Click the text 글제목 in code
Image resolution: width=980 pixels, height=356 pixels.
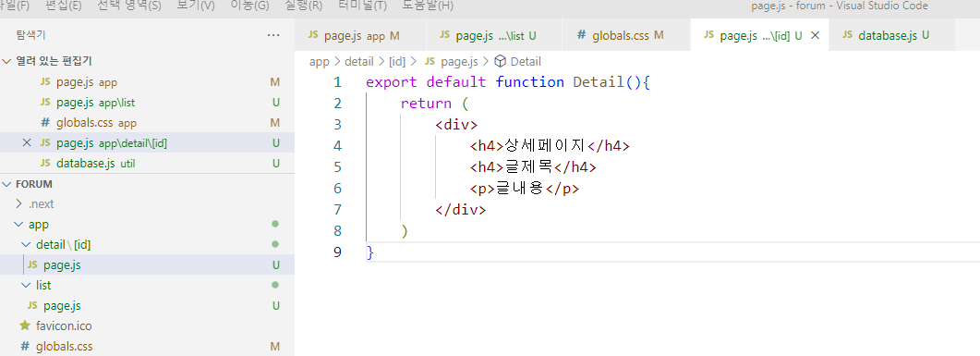pos(528,167)
